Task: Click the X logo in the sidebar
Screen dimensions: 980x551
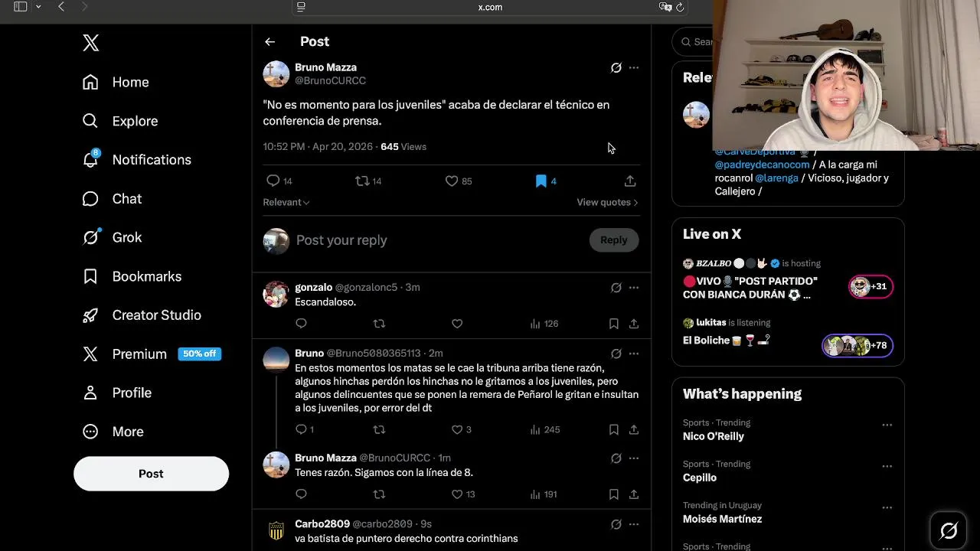Action: (x=91, y=43)
